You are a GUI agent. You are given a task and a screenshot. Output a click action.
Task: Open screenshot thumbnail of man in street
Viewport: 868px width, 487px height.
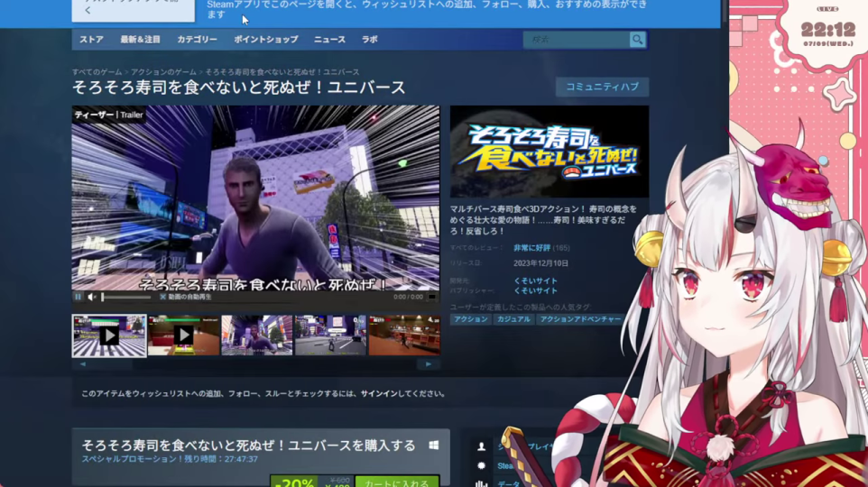257,335
